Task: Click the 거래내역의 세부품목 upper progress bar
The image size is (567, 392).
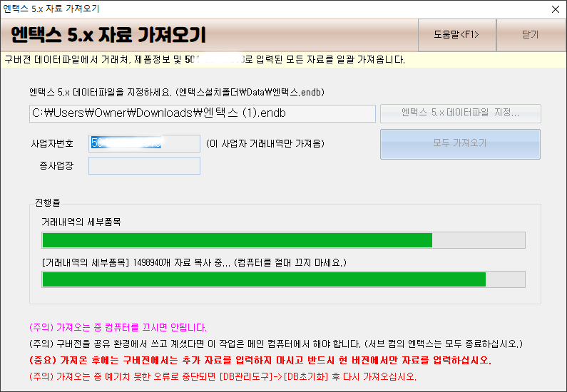Action: [x=284, y=240]
